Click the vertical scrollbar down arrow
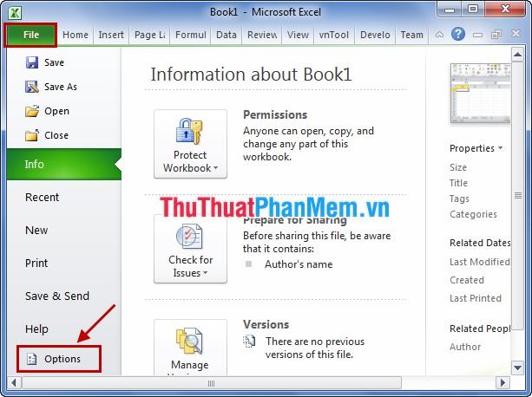Screen dimensions: 532x397 517,368
